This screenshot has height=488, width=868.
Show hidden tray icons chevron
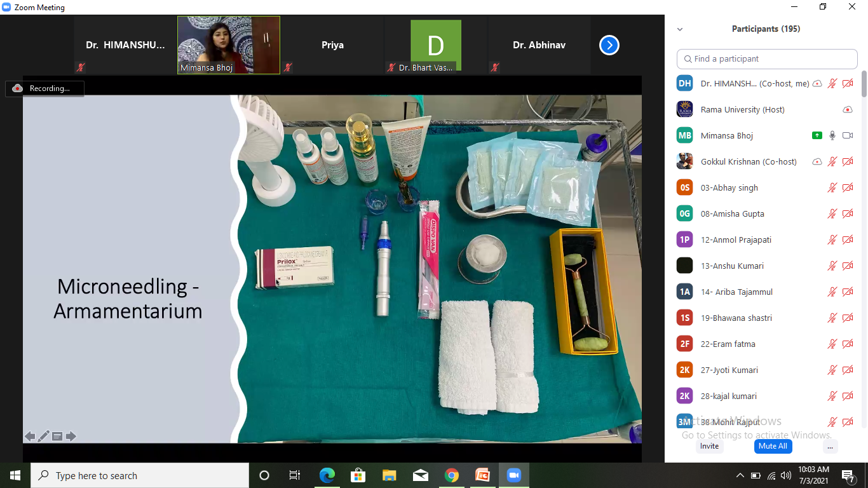click(740, 475)
